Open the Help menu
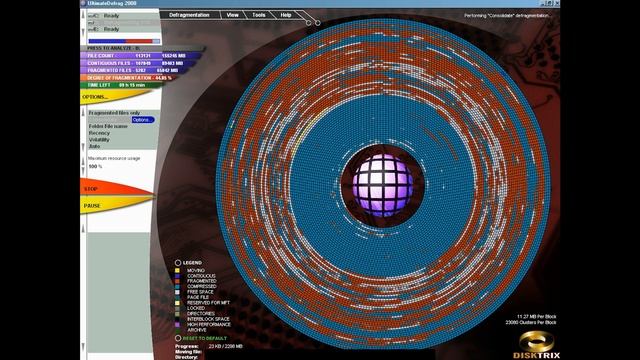 [286, 15]
